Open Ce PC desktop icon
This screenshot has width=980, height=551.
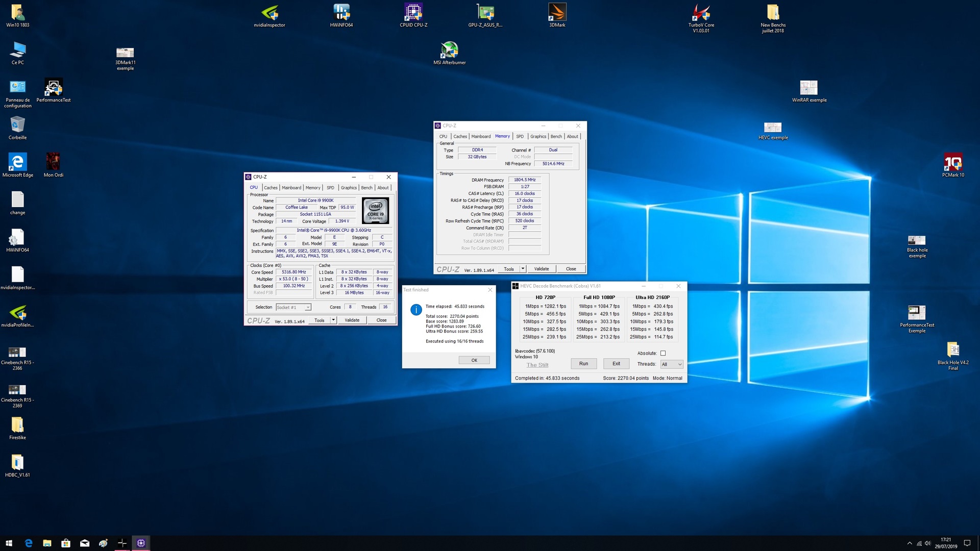click(x=17, y=53)
